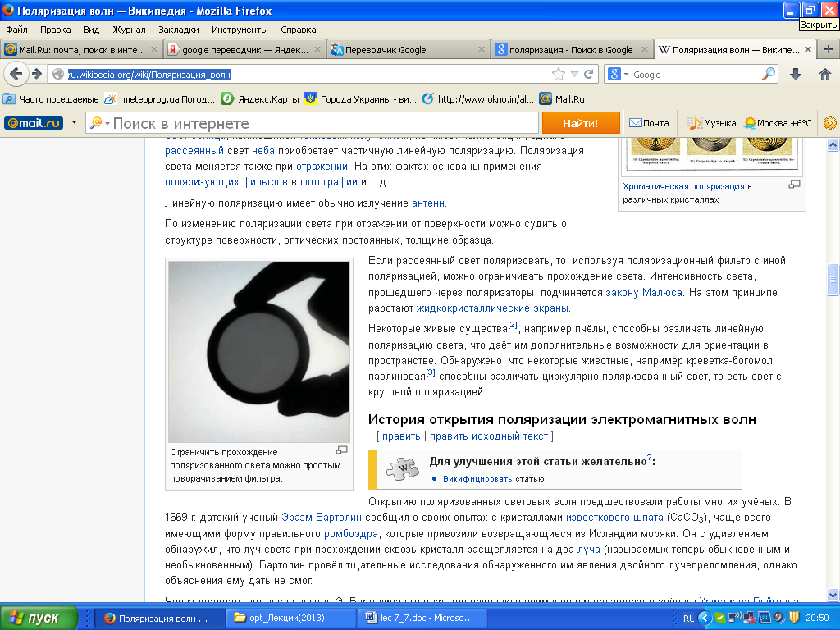The width and height of the screenshot is (840, 630).
Task: Follow the Эразм Бартолин link
Action: pyautogui.click(x=322, y=518)
